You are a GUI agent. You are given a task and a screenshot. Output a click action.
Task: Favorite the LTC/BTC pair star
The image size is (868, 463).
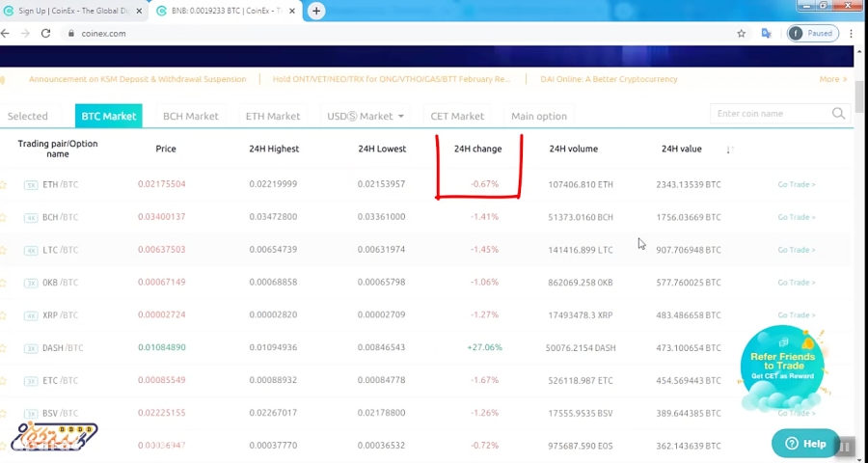click(3, 251)
